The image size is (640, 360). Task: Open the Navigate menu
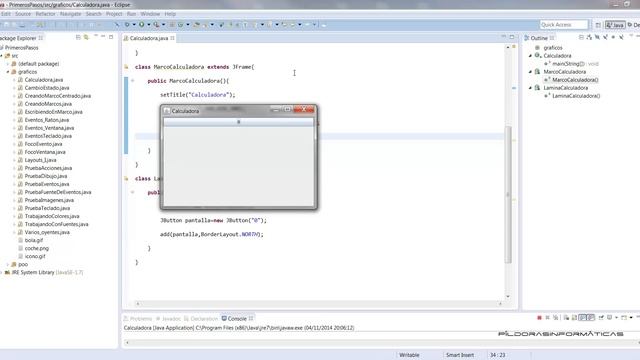[71, 14]
